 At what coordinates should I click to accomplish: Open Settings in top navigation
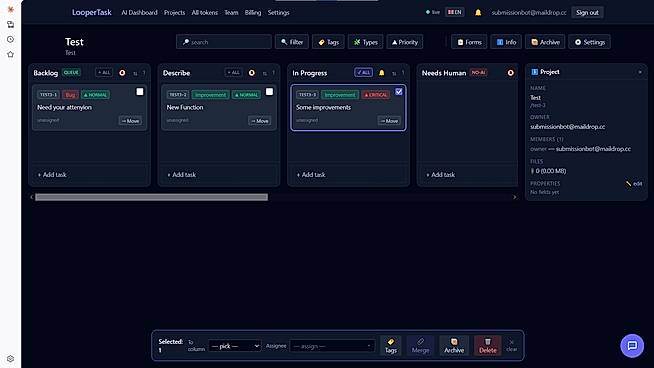(x=278, y=13)
